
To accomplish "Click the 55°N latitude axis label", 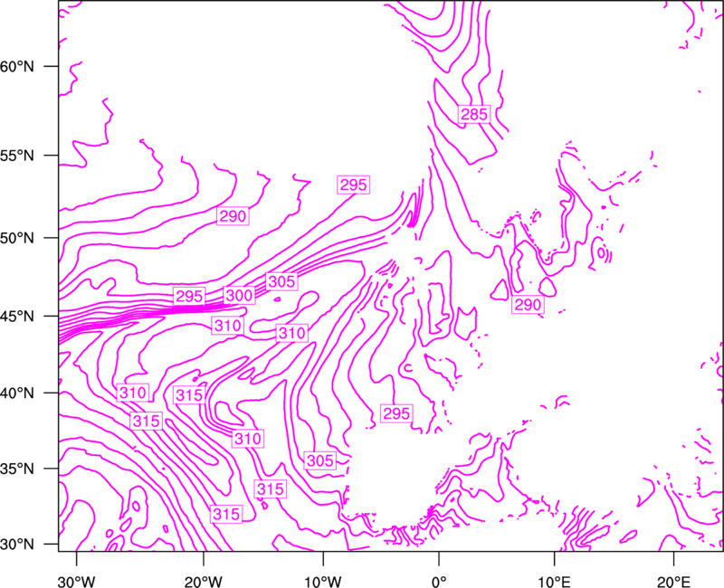I will click(x=17, y=156).
